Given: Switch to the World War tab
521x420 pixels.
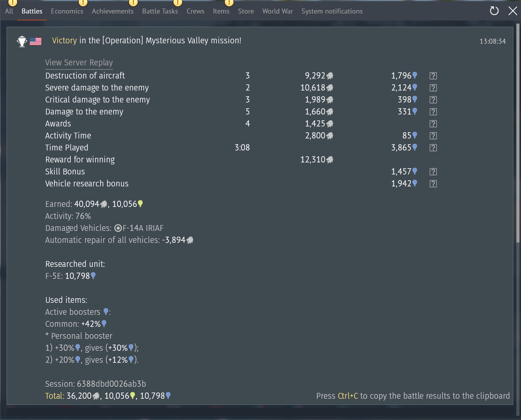Looking at the screenshot, I should click(278, 11).
